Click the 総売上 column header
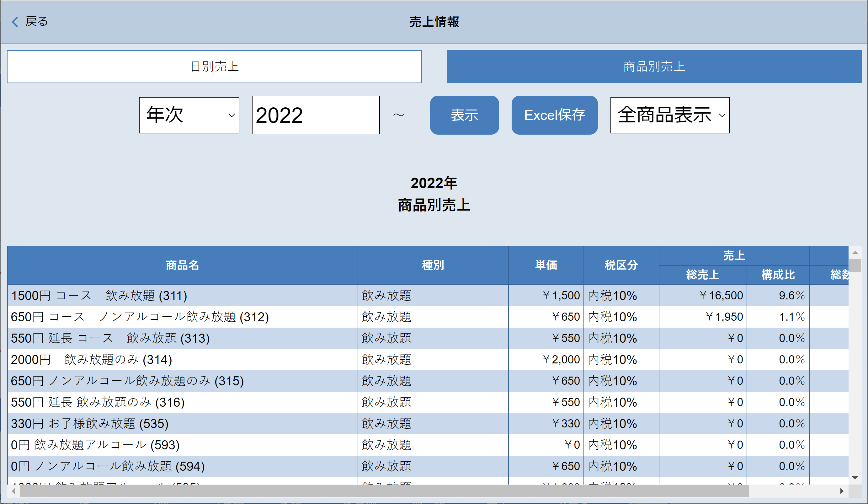This screenshot has width=868, height=504. 702,275
